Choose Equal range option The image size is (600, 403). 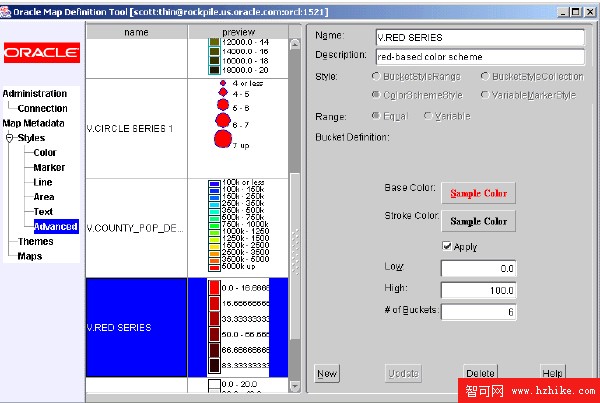[x=376, y=116]
